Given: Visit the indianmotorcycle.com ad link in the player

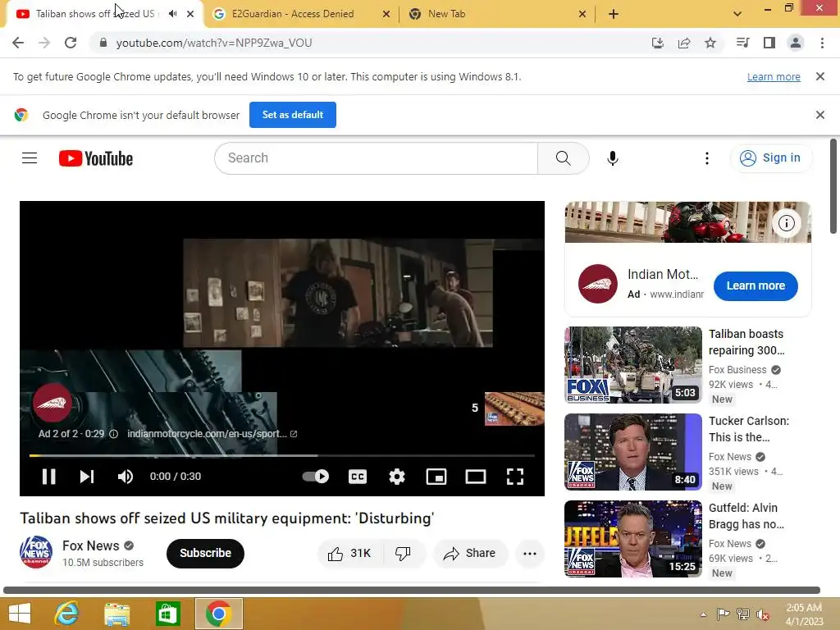Looking at the screenshot, I should pos(212,434).
